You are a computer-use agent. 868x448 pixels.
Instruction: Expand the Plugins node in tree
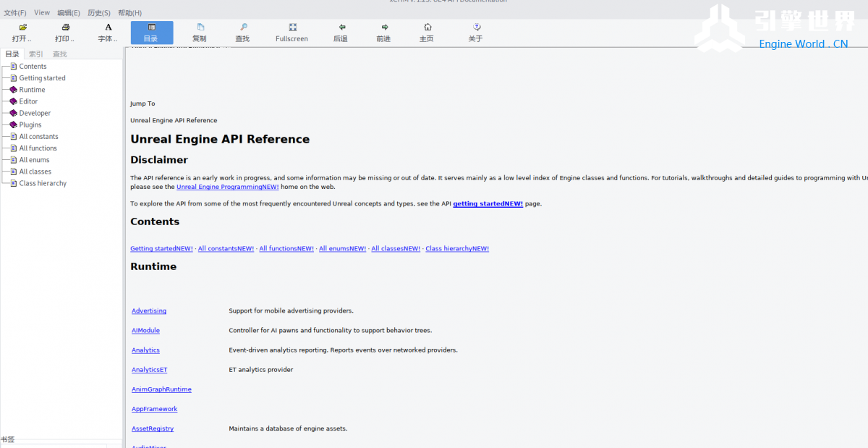[x=13, y=124]
